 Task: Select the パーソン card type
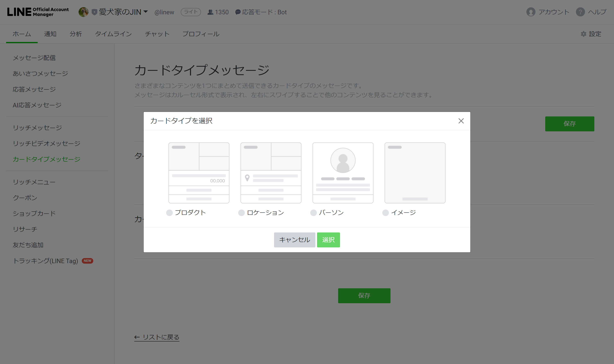[x=313, y=212]
